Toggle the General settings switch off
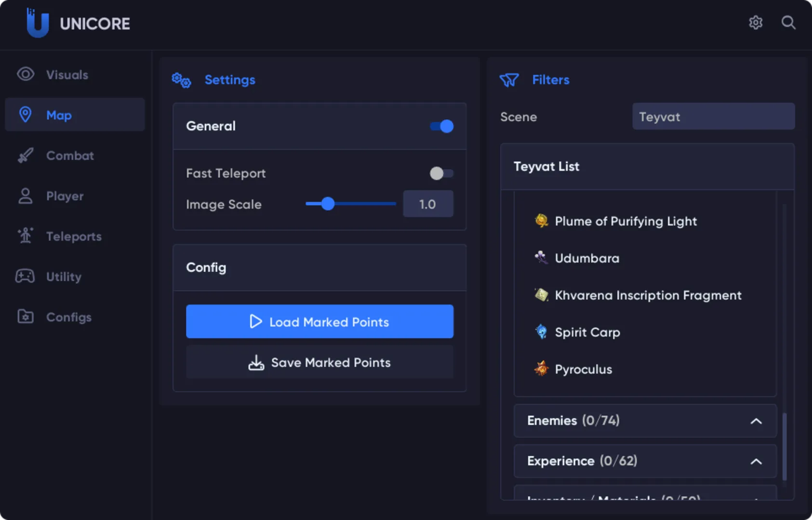Viewport: 812px width, 520px height. [x=441, y=126]
